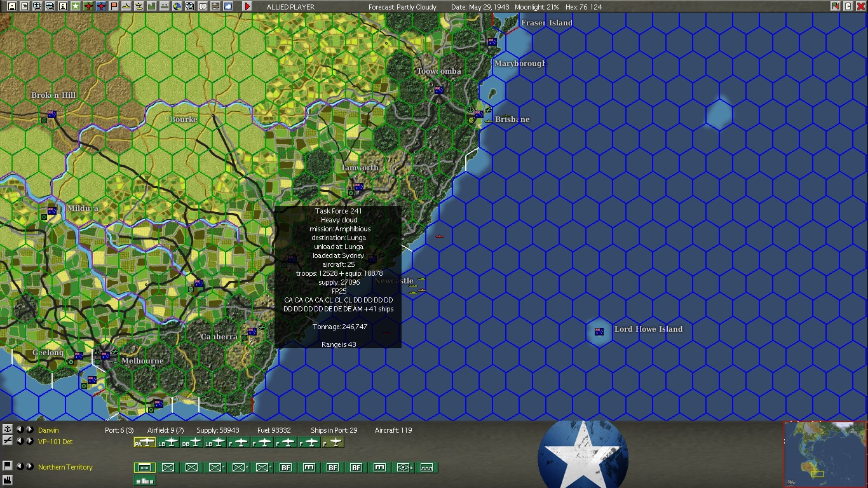Viewport: 868px width, 488px height.
Task: Click the Tamworth base flag
Action: tap(358, 187)
